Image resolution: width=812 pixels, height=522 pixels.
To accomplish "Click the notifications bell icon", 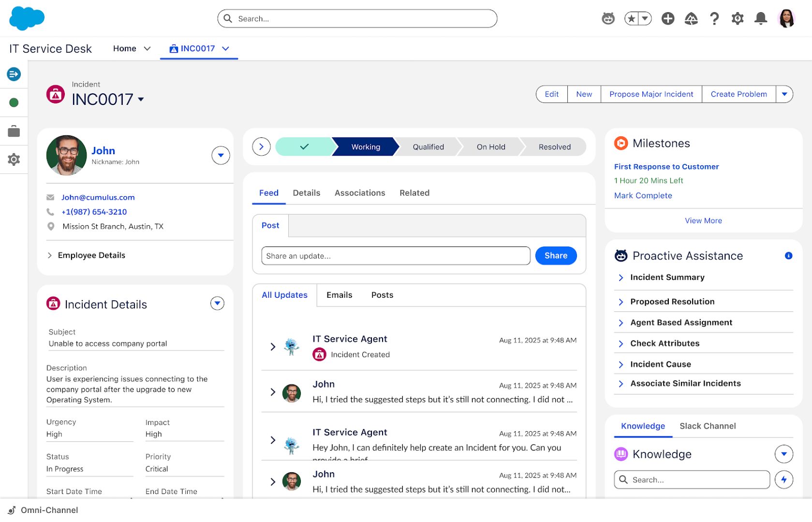I will 760,19.
